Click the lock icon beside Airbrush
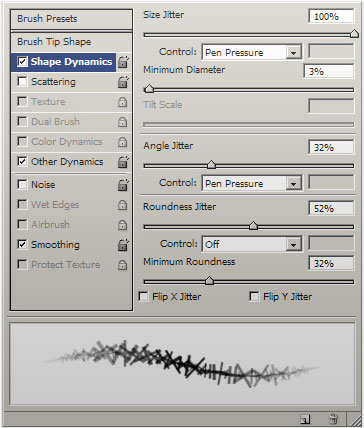 tap(123, 225)
